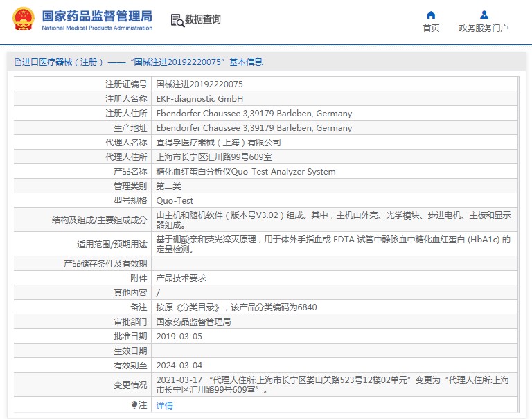Click the 产品技术要求 attachment value
The image size is (532, 419).
click(181, 278)
